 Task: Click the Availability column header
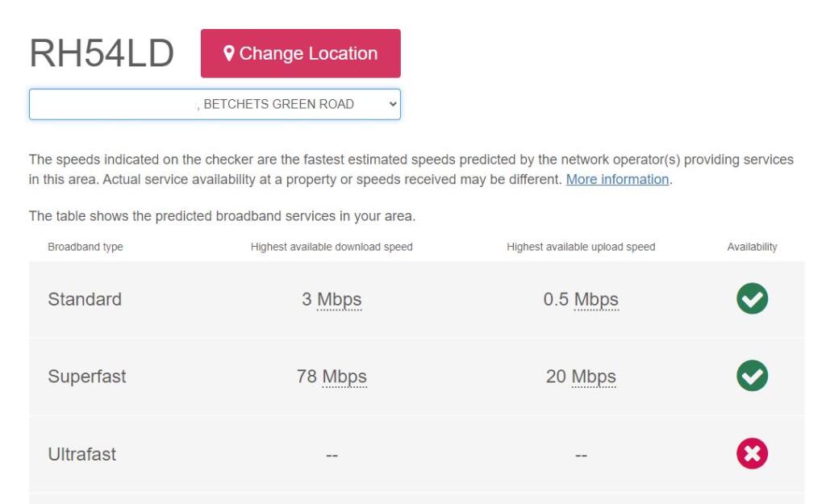pos(752,247)
